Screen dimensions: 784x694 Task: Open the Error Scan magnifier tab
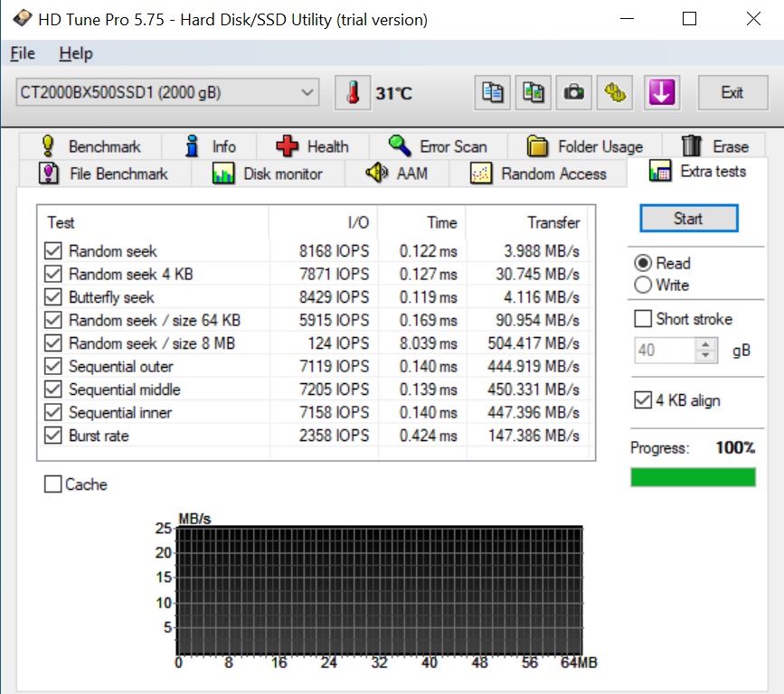coord(438,146)
